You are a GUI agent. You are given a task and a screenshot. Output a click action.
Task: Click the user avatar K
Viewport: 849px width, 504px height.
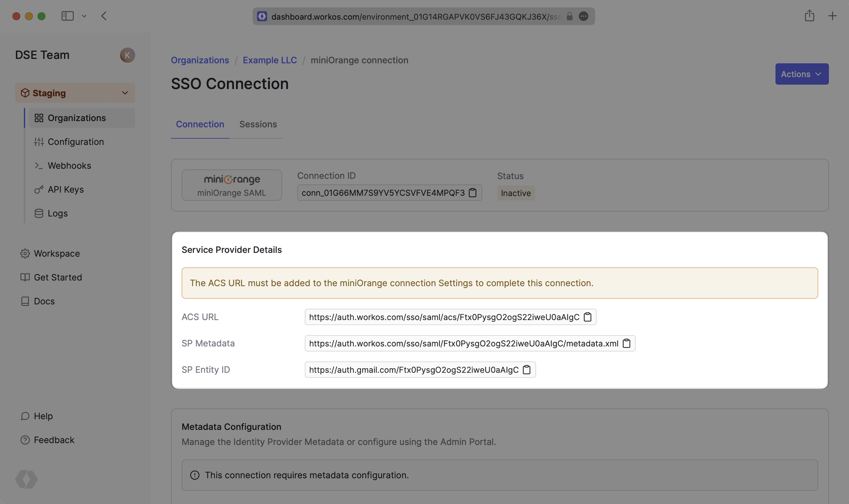[127, 55]
